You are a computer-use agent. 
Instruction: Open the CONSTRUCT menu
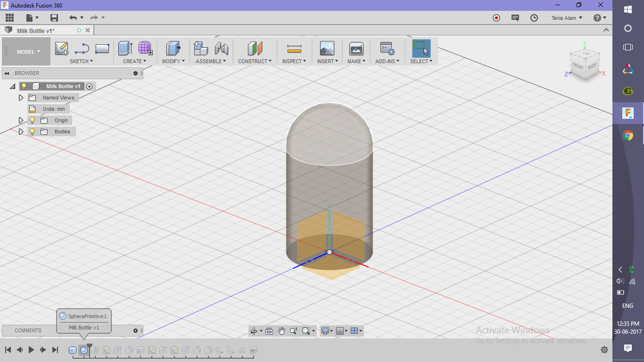tap(255, 61)
